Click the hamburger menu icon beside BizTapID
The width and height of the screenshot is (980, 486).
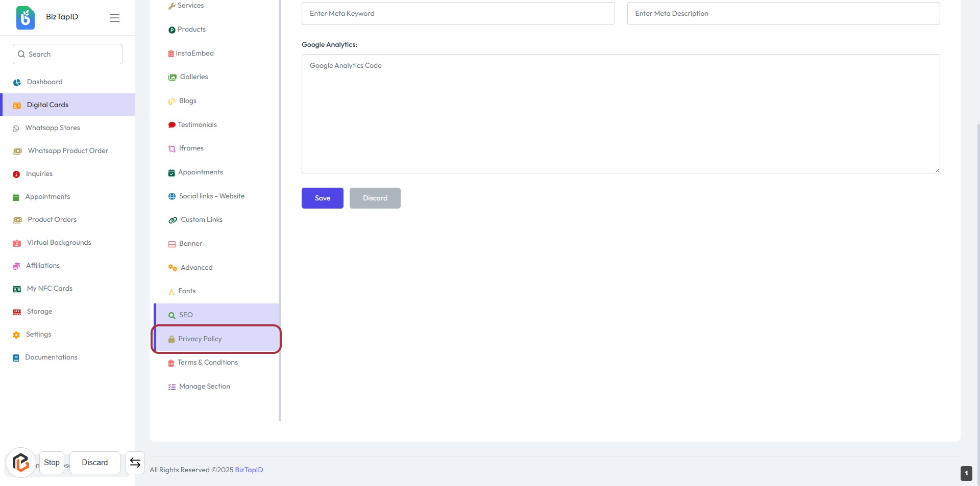114,18
